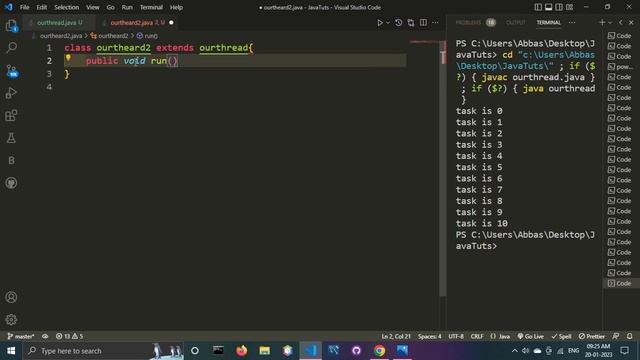Select the pow... terminal in the terminal list

(620, 67)
